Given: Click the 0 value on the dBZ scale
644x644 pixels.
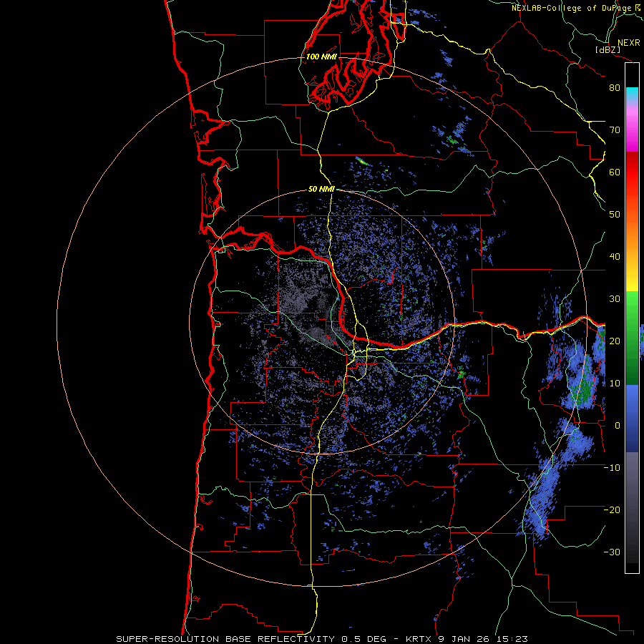Looking at the screenshot, I should click(x=617, y=426).
